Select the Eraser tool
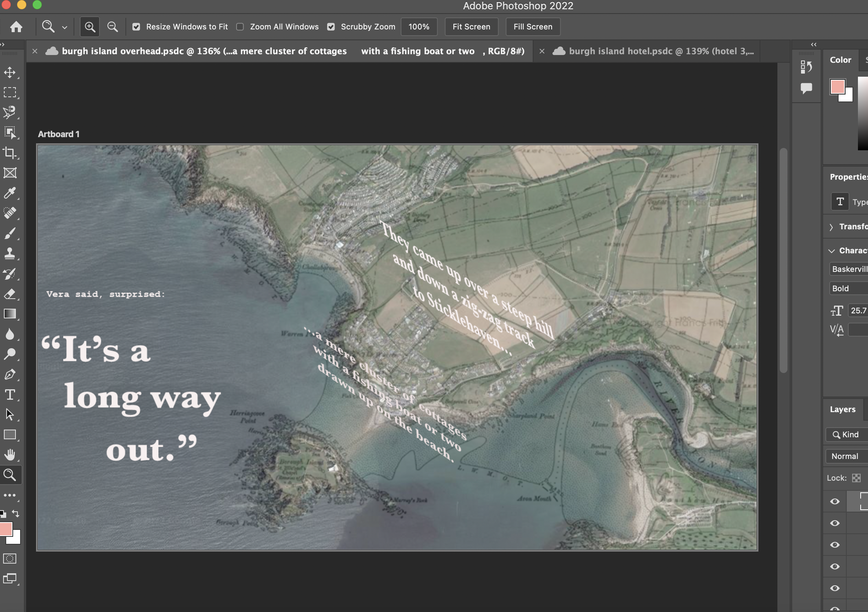The image size is (868, 612). (10, 294)
